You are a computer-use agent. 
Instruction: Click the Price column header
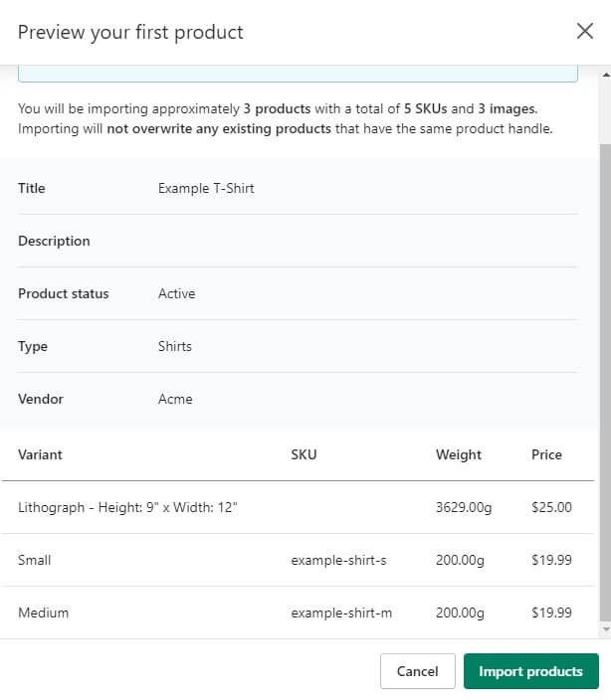pos(546,454)
